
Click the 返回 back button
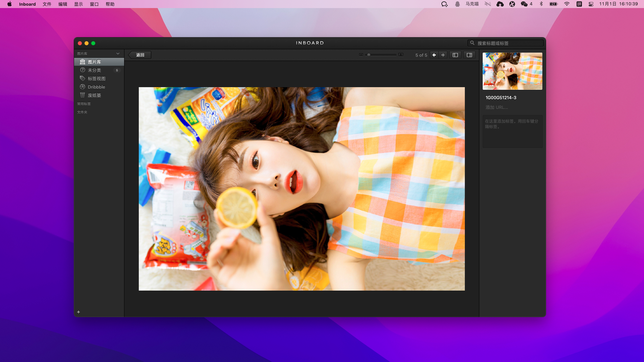point(140,55)
